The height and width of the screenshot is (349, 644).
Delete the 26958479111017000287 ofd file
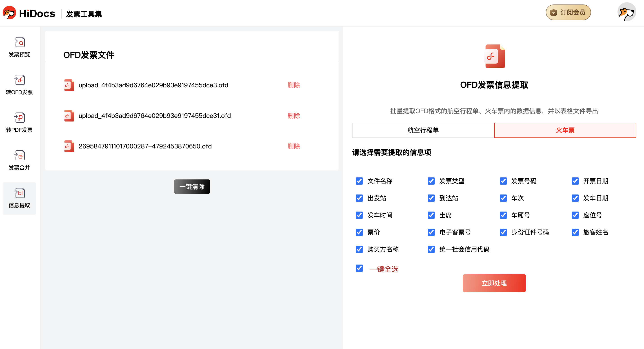pyautogui.click(x=293, y=146)
